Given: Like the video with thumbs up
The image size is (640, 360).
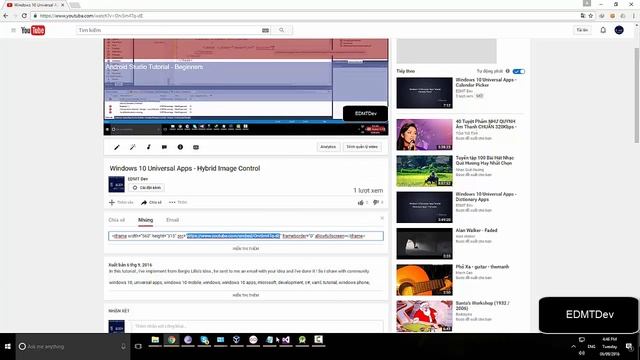Looking at the screenshot, I should 361,202.
